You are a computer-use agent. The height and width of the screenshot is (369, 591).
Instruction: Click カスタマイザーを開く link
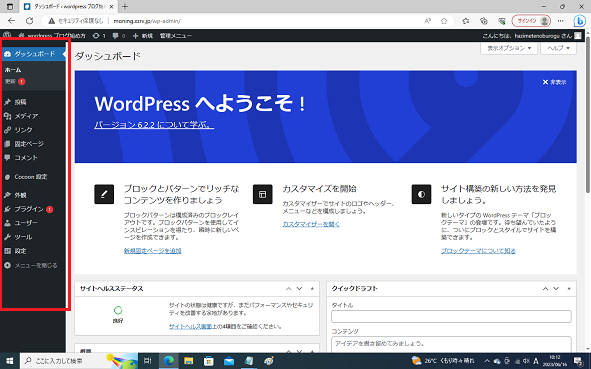pos(311,224)
